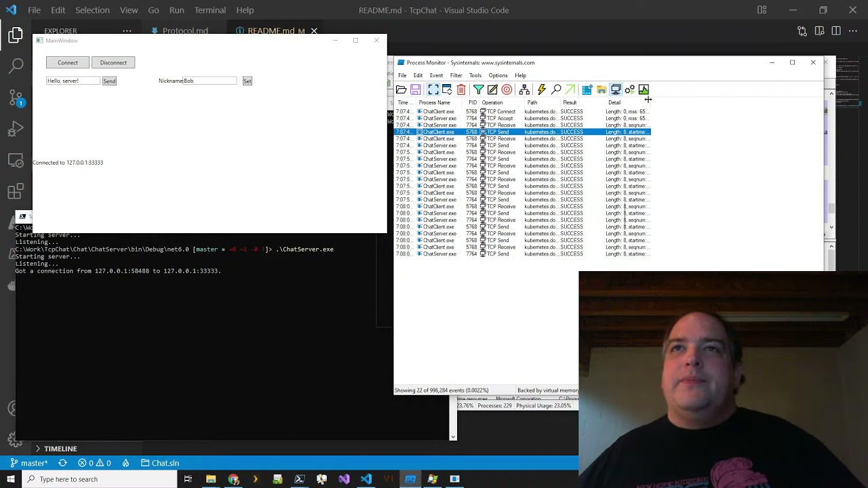Screen dimensions: 868x488
Task: Click the Connect button in MainWindow
Action: (x=68, y=62)
